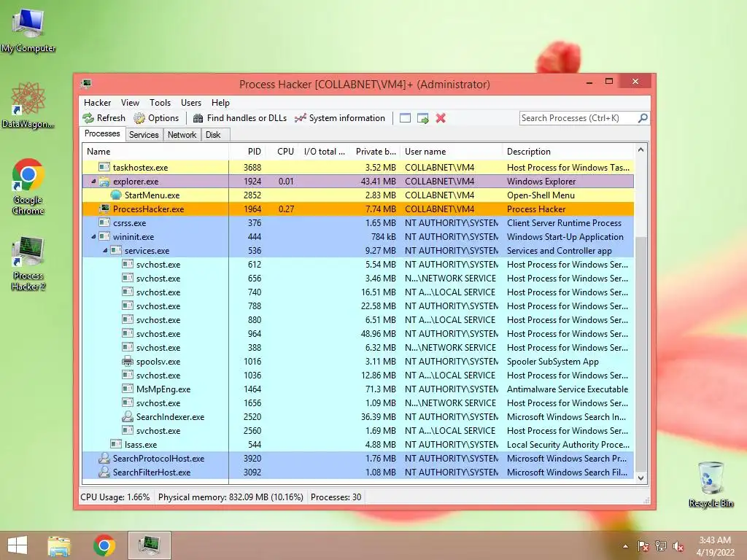Select the taskhostex.exe process icon
This screenshot has height=560, width=747.
[x=104, y=167]
